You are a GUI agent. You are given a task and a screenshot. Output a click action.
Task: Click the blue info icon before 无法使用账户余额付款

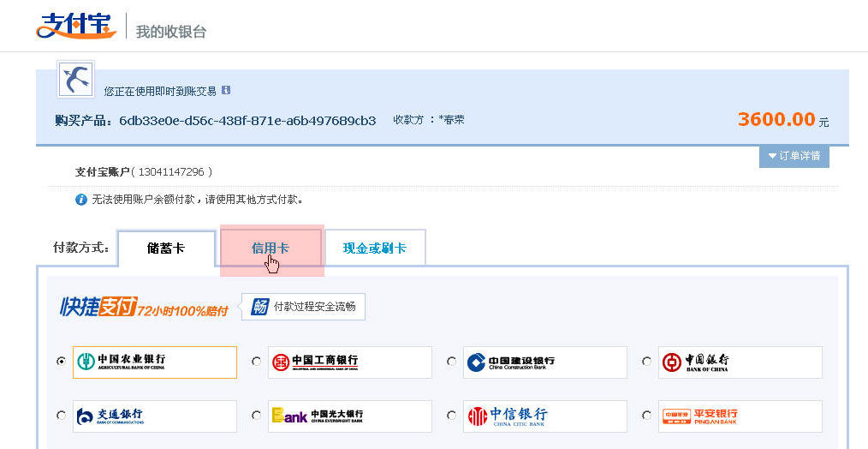pyautogui.click(x=80, y=200)
